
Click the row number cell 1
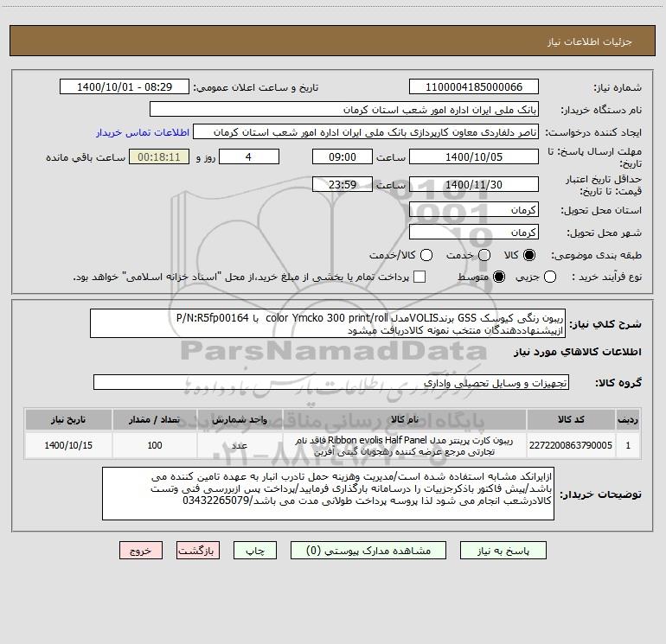628,445
